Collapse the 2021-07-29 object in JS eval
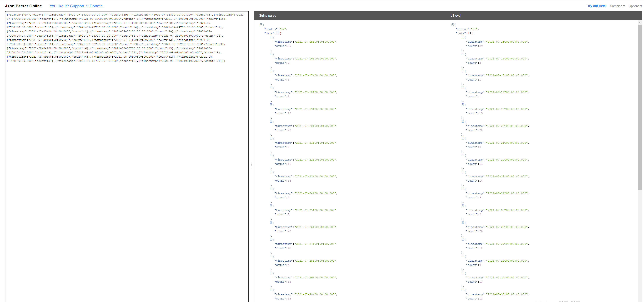The height and width of the screenshot is (302, 644). coord(463,273)
